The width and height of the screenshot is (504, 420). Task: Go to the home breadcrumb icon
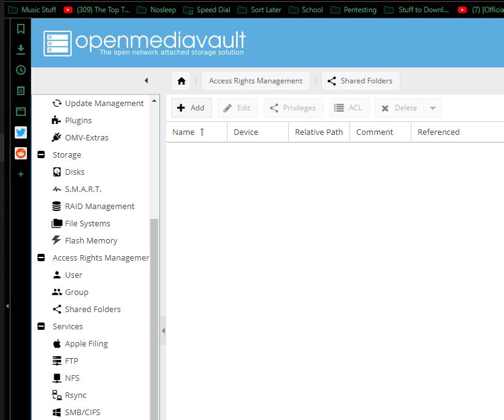[x=181, y=81]
